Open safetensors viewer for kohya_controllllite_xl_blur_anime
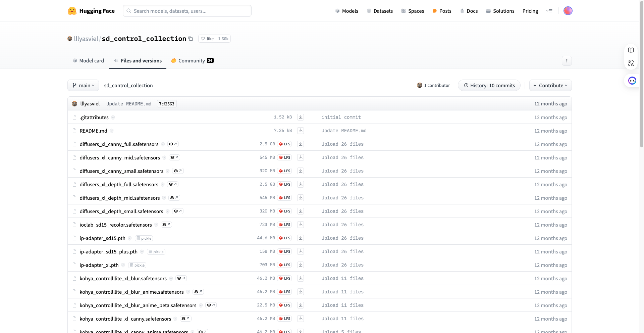 [x=198, y=292]
